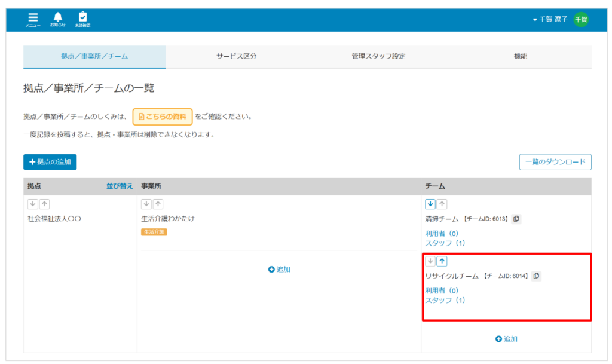Move 生活介護わかたけ down with arrow
The image size is (612, 364).
point(146,204)
